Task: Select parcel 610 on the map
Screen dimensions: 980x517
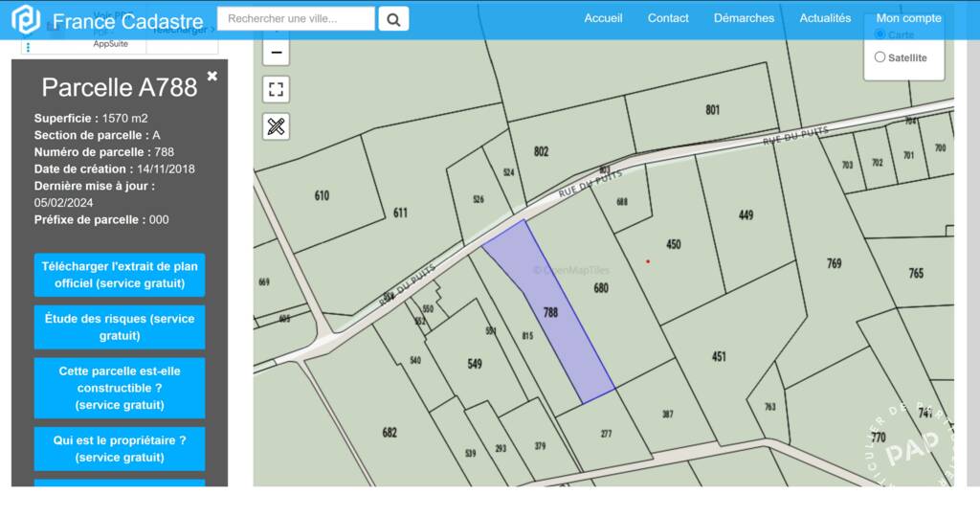Action: [322, 195]
